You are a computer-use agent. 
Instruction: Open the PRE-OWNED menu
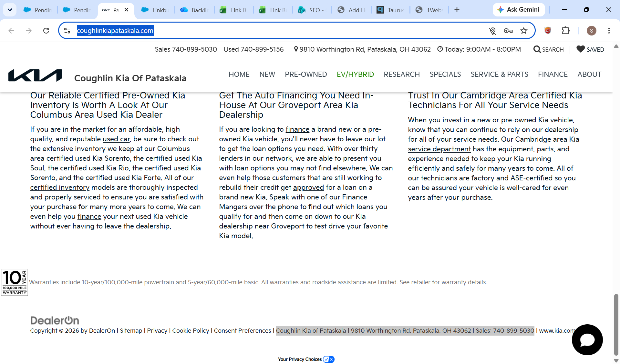tap(306, 75)
